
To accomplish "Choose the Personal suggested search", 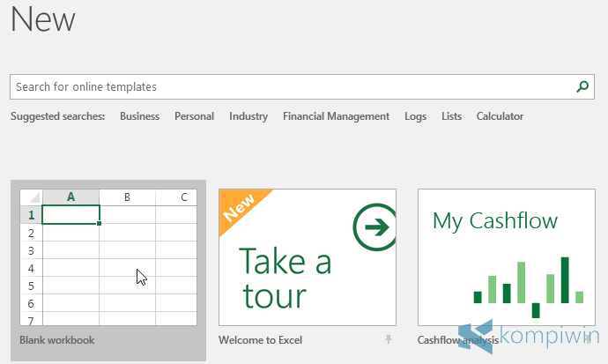I will [194, 116].
